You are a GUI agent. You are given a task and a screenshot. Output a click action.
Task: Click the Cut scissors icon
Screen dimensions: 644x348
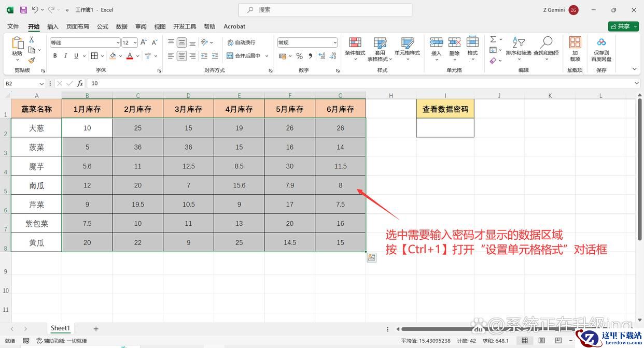tap(32, 40)
